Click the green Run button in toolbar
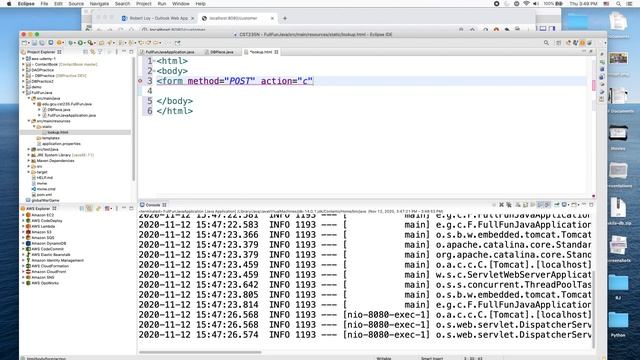640x360 pixels. point(80,42)
